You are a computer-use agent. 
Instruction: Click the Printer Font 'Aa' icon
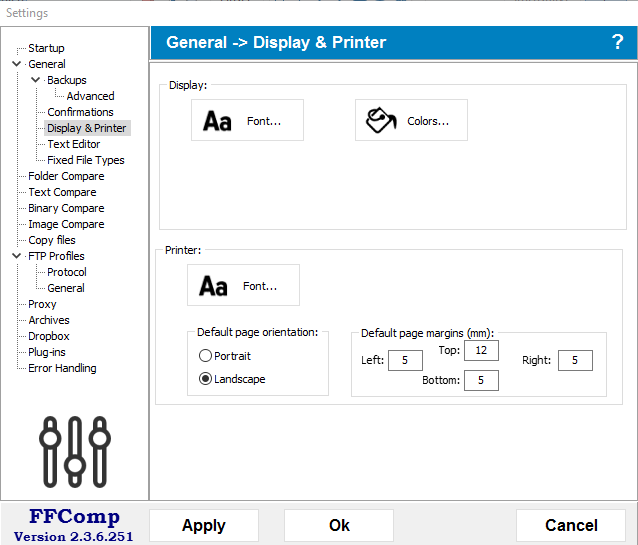(x=213, y=286)
